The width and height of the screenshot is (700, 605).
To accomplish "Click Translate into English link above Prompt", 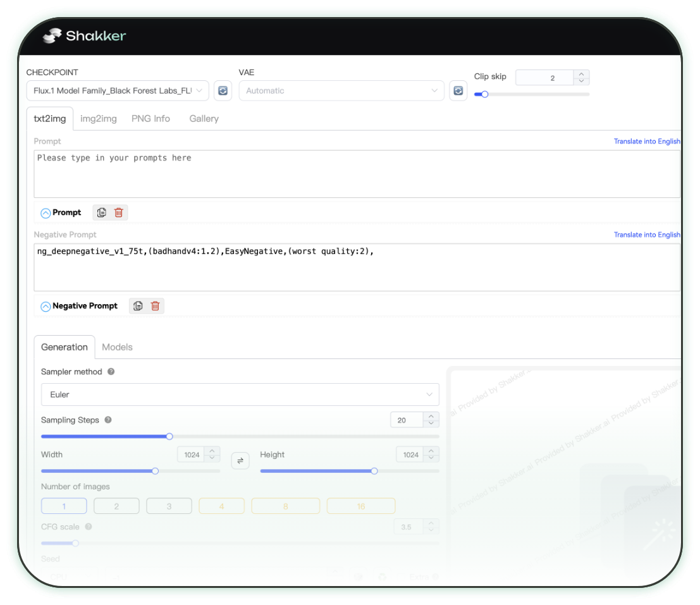I will [646, 142].
